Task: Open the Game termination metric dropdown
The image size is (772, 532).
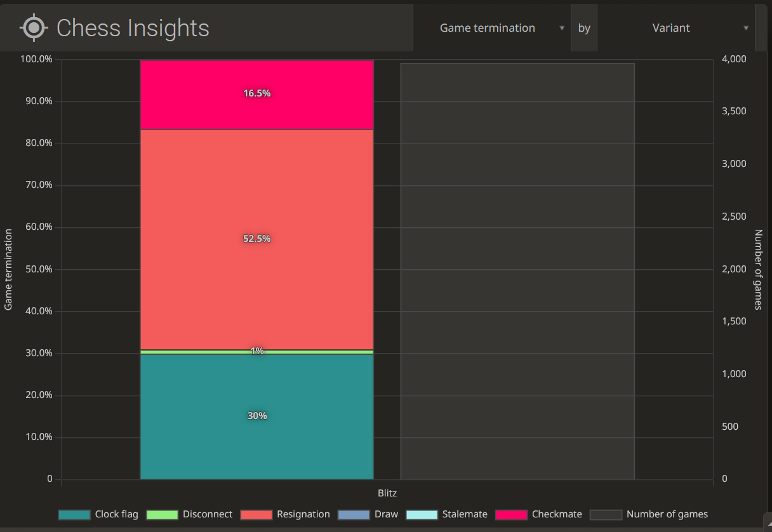Action: 491,28
